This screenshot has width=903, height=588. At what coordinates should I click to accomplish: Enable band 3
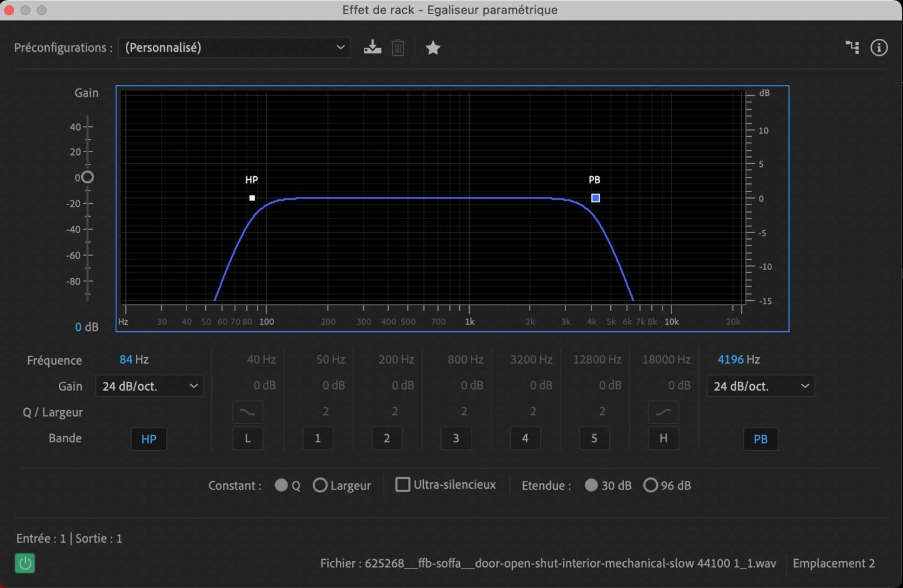click(456, 438)
